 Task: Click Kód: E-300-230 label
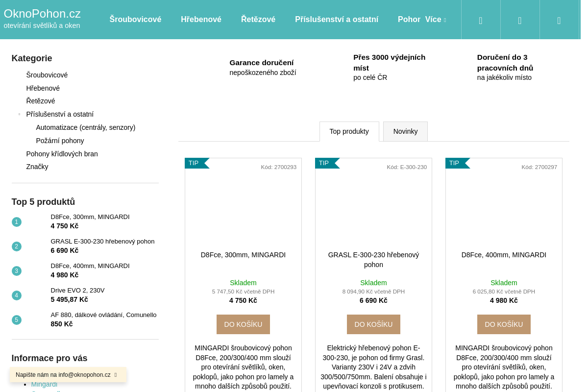tap(407, 167)
